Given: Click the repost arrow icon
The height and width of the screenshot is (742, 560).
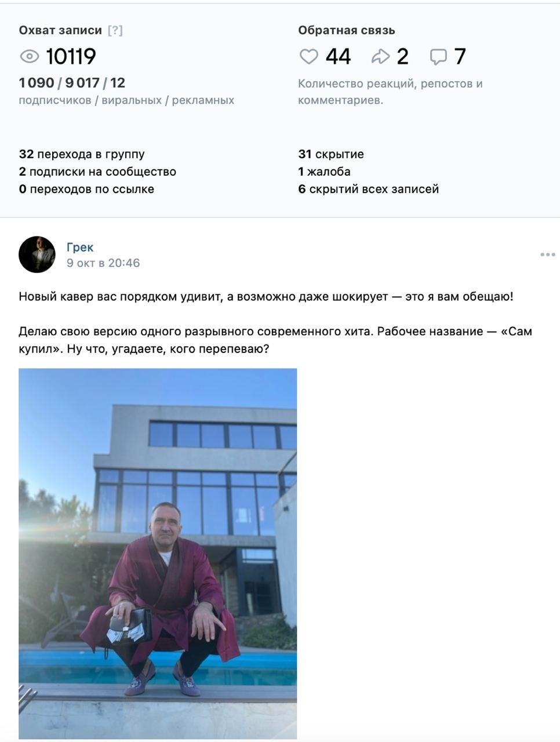Looking at the screenshot, I should pos(380,56).
